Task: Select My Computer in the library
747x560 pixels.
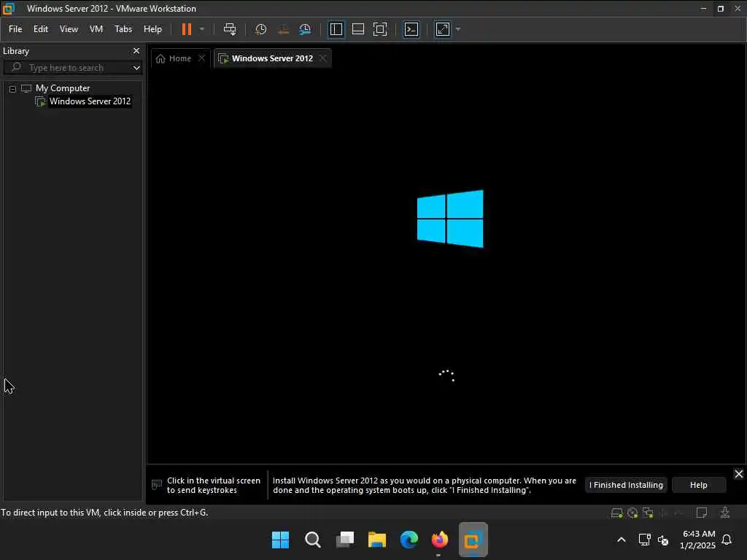Action: point(63,88)
